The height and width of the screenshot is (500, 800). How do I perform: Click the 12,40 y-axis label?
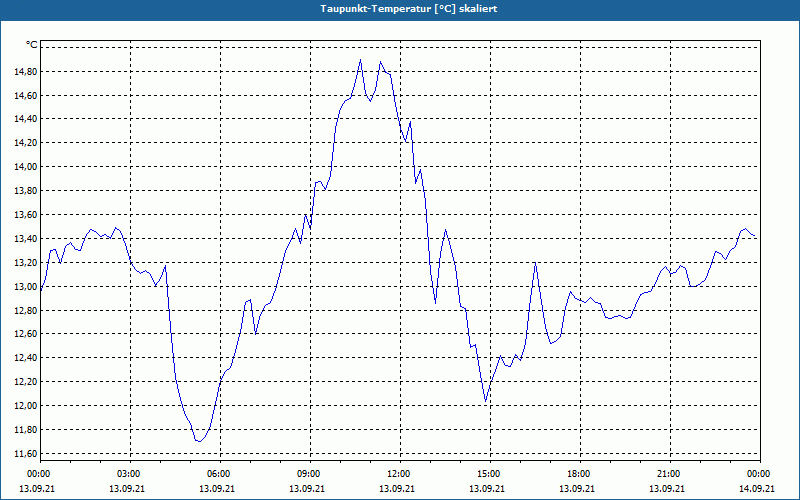(25, 358)
